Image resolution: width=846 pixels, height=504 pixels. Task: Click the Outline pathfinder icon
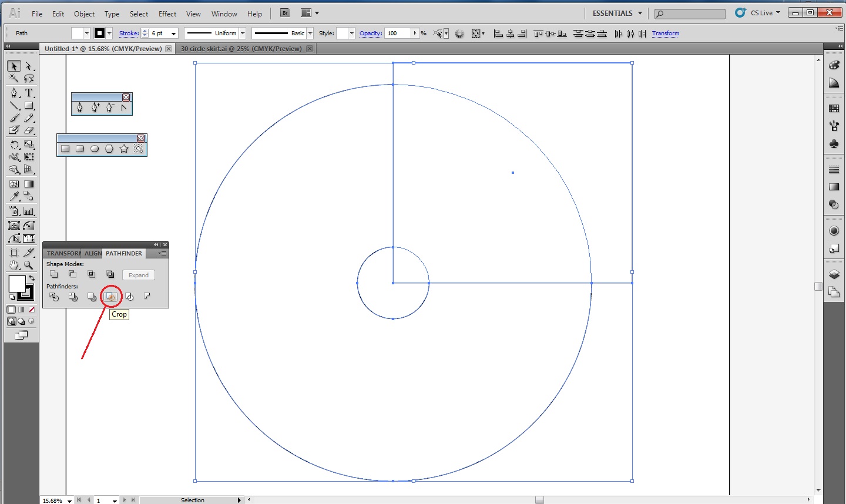(129, 297)
